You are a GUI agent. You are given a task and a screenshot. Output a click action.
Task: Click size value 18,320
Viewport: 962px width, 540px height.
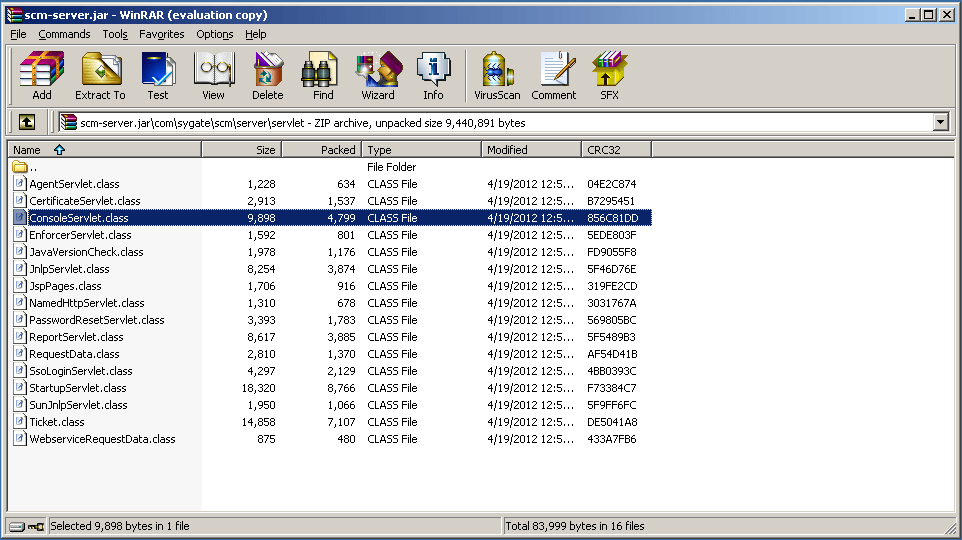(x=258, y=388)
